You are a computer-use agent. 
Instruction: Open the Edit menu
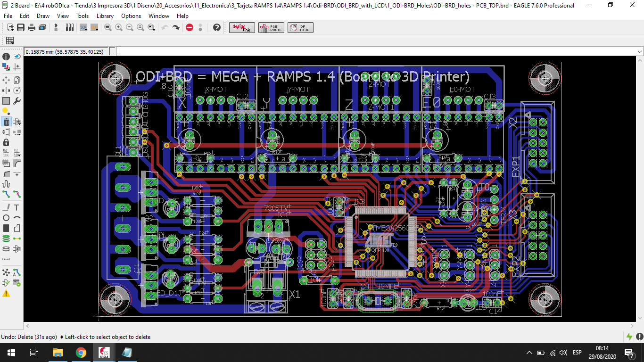(25, 16)
